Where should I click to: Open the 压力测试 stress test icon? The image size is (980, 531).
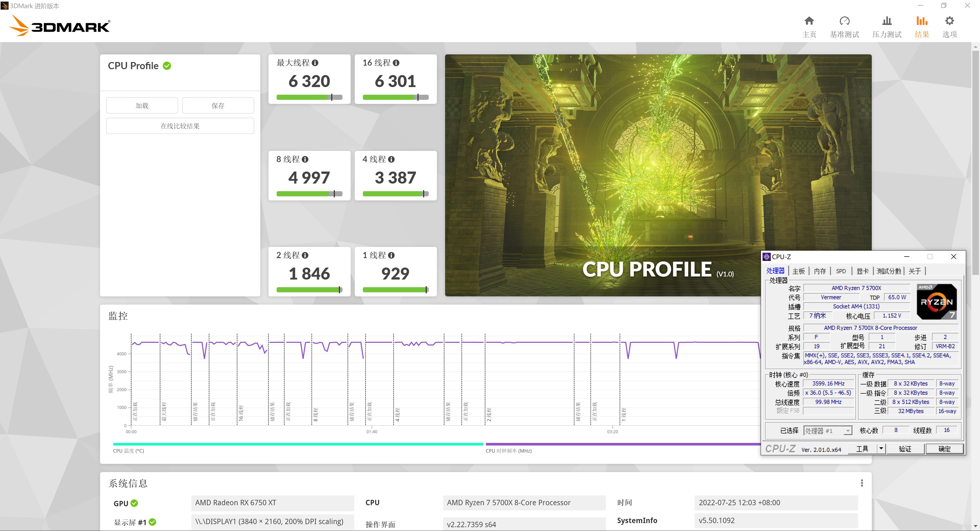pyautogui.click(x=887, y=21)
